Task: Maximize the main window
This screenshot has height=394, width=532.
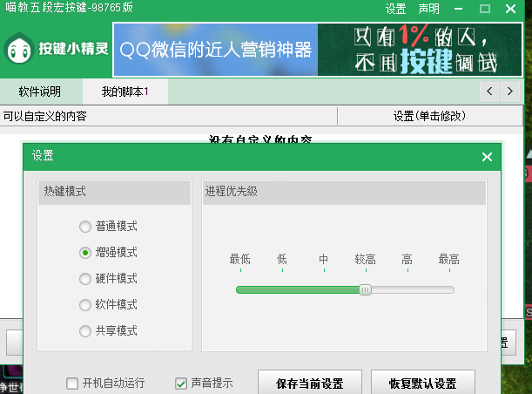Action: (484, 9)
